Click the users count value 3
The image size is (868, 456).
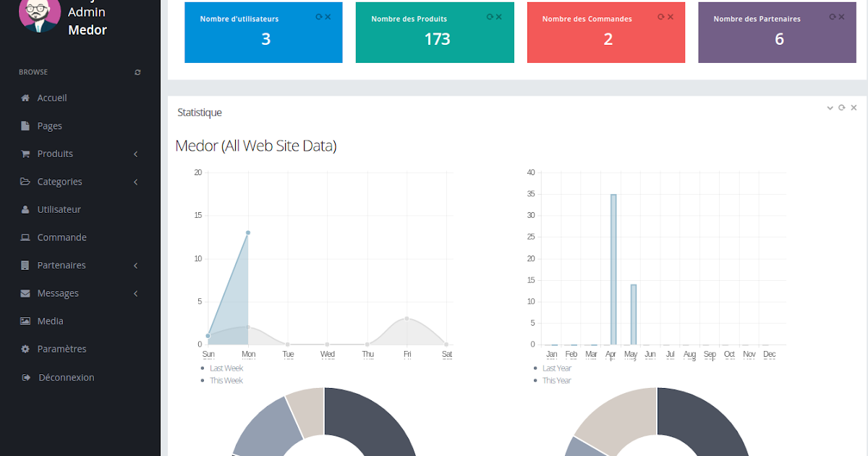tap(265, 39)
